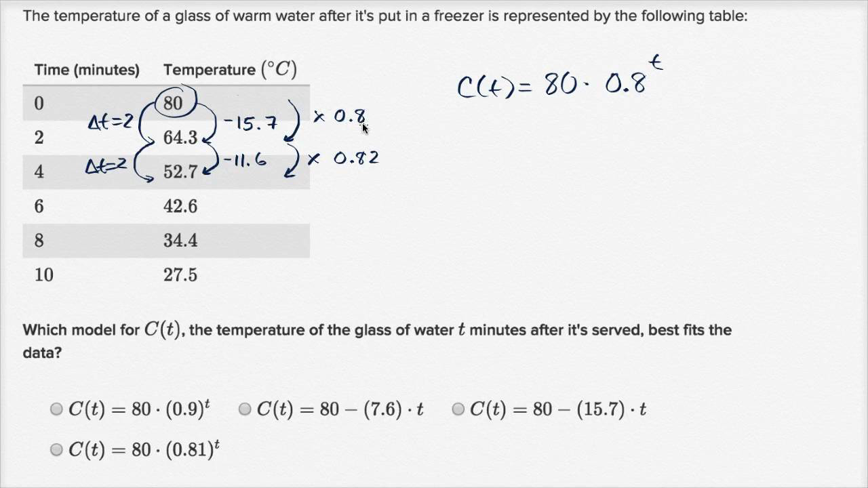868x488 pixels.
Task: Click the 52.7 temperature cell
Action: (x=180, y=172)
